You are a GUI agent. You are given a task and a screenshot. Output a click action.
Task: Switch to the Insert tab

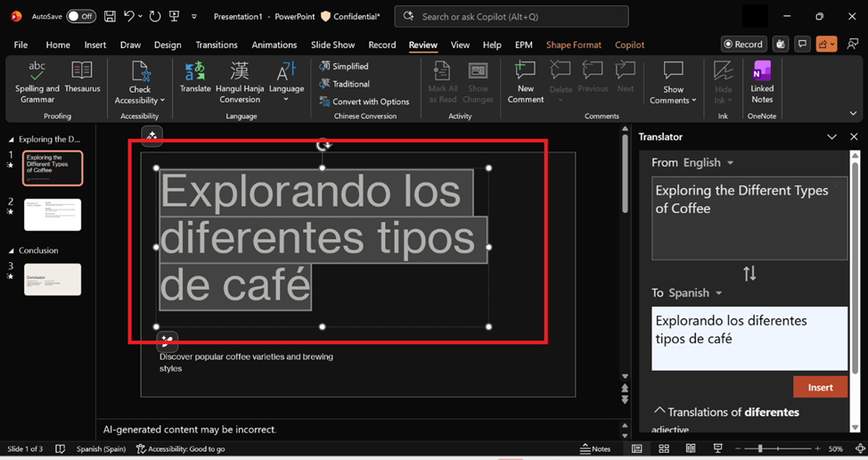coord(95,45)
